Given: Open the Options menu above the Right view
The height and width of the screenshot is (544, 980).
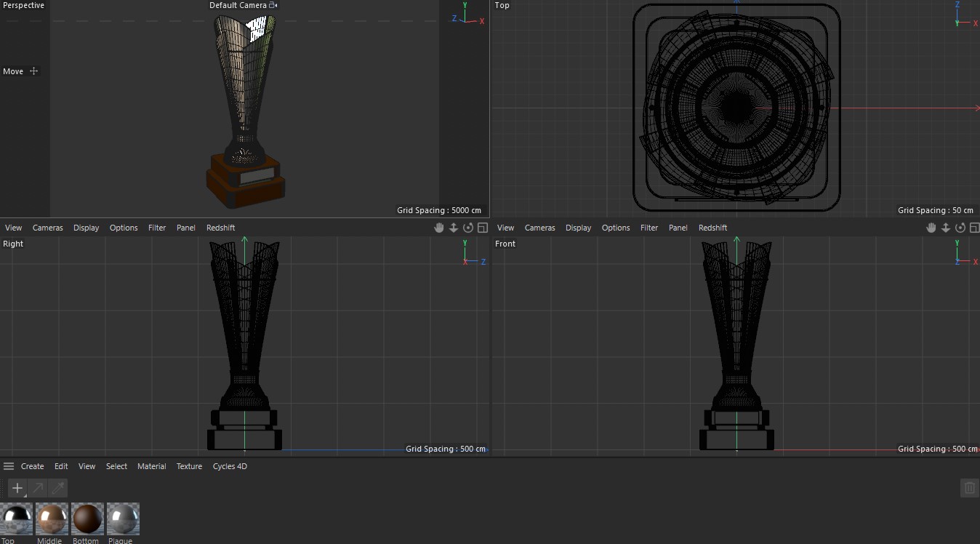Looking at the screenshot, I should tap(124, 228).
